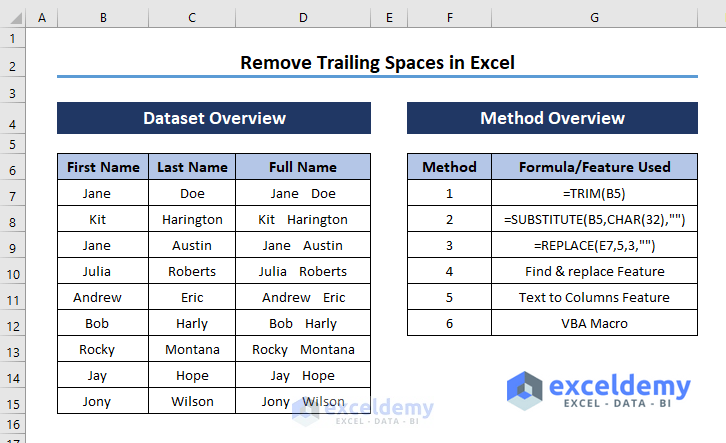The image size is (726, 443).
Task: Click the 'Dataset Overview' header banner
Action: [214, 118]
